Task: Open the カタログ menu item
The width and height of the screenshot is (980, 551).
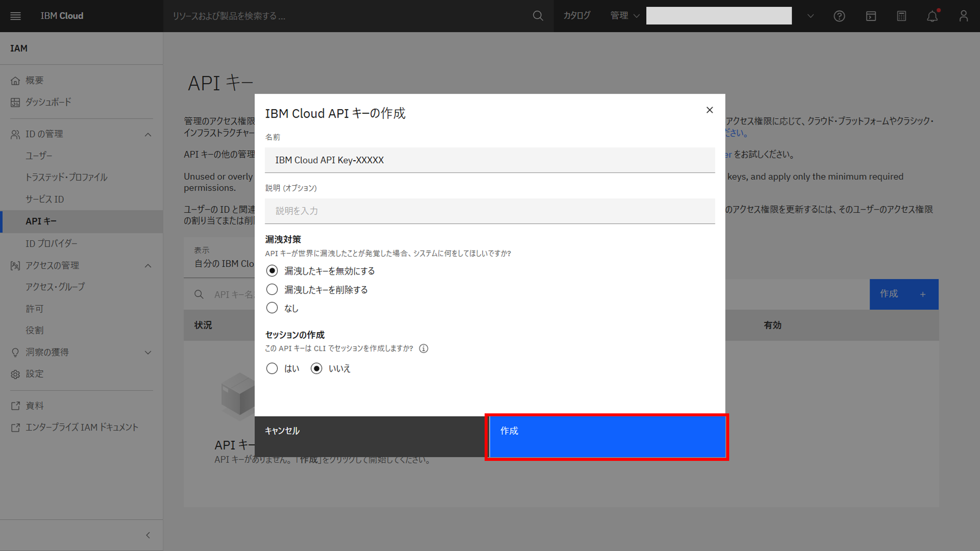Action: (x=577, y=16)
